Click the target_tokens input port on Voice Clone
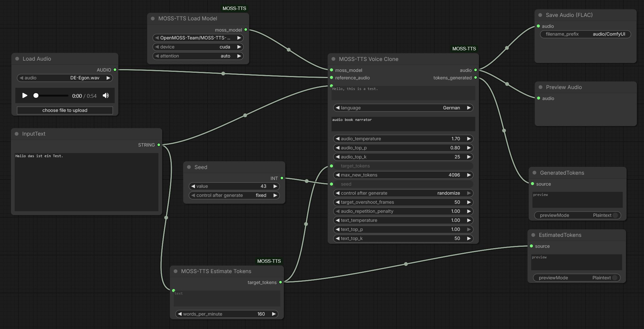 [332, 166]
